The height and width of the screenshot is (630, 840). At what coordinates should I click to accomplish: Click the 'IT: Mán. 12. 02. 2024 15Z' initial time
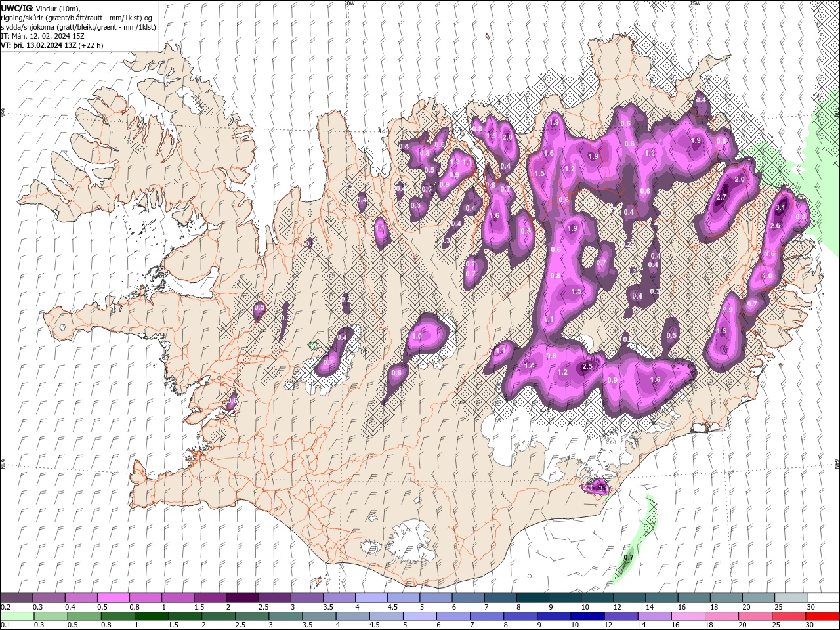[x=42, y=36]
